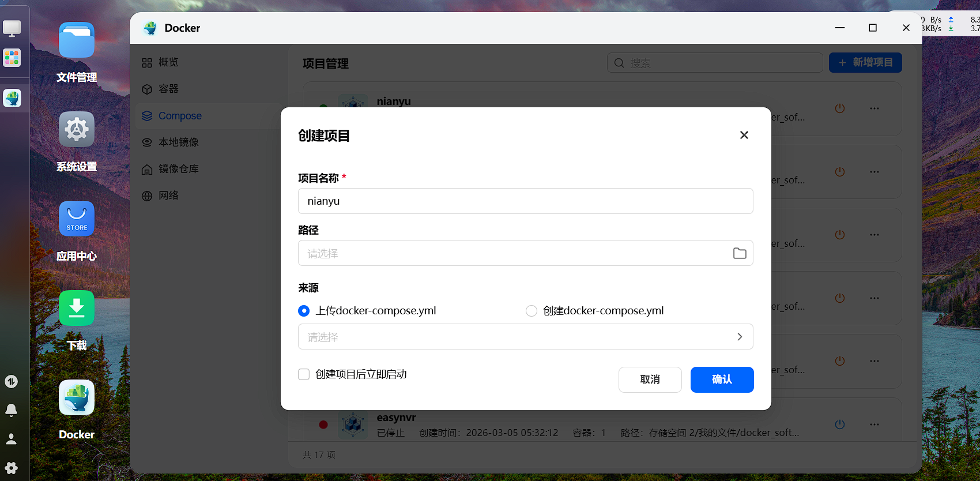This screenshot has height=481, width=980.
Task: Expand the compose file 请选择 dropdown
Action: (x=526, y=337)
